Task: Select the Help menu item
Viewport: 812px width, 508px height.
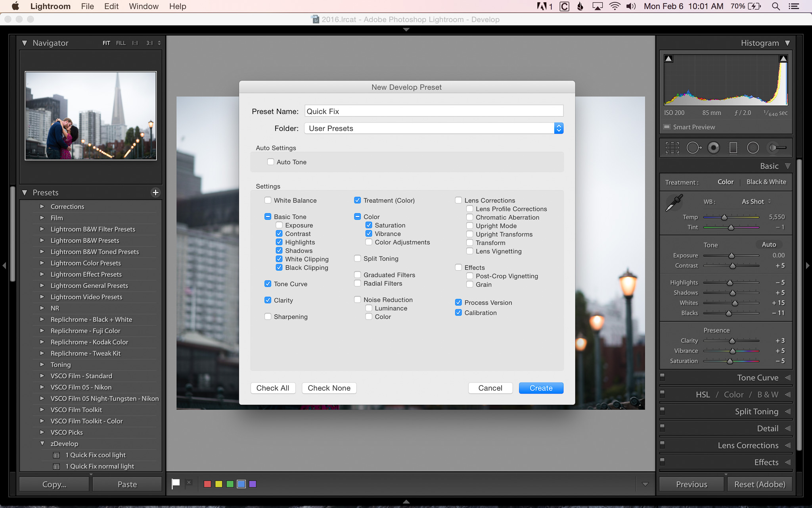Action: pos(177,6)
